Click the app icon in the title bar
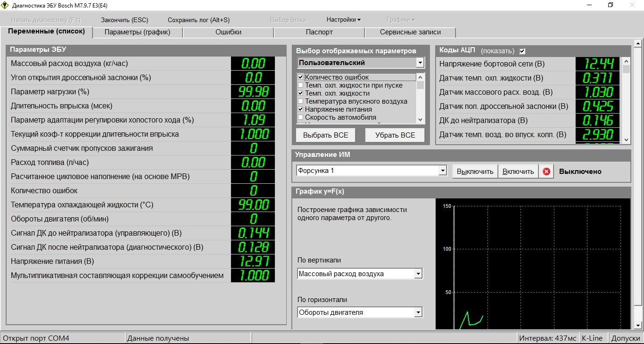The width and height of the screenshot is (644, 344). [x=6, y=5]
